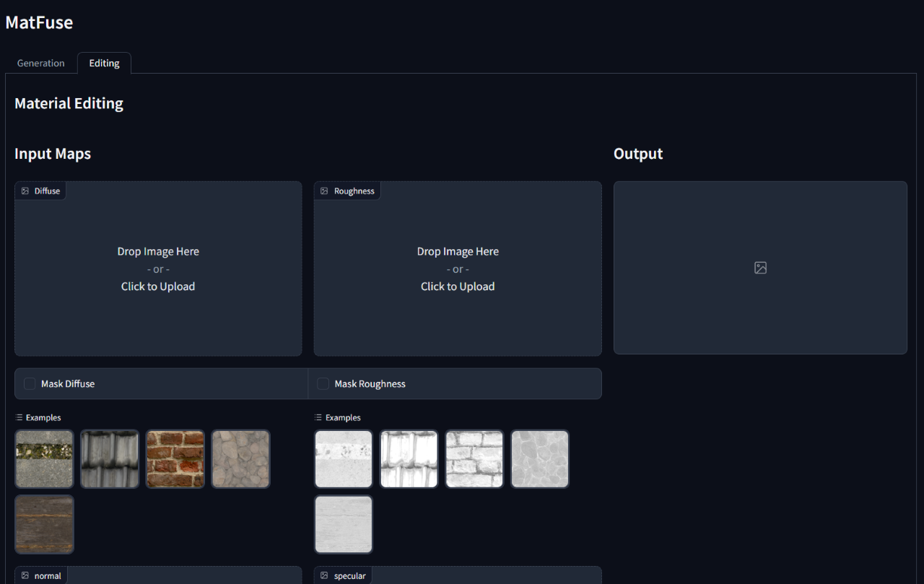Pick the white brick roughness example
Viewport: 924px width, 584px height.
[x=474, y=459]
